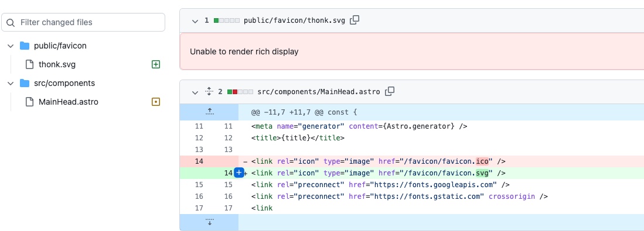This screenshot has height=231, width=644.
Task: Expand diff lines upward above line 11
Action: pyautogui.click(x=209, y=112)
